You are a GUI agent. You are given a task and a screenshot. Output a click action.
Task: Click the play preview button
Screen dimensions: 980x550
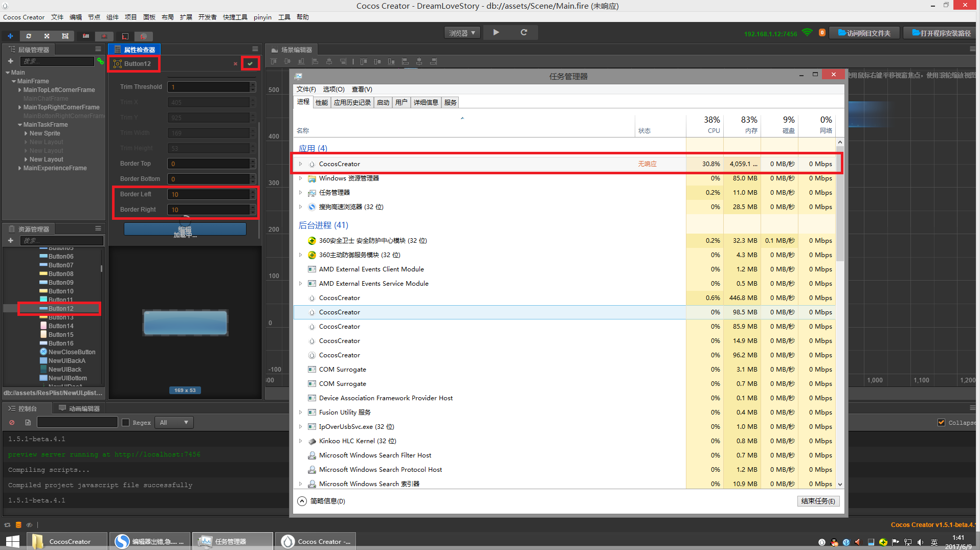pyautogui.click(x=496, y=32)
